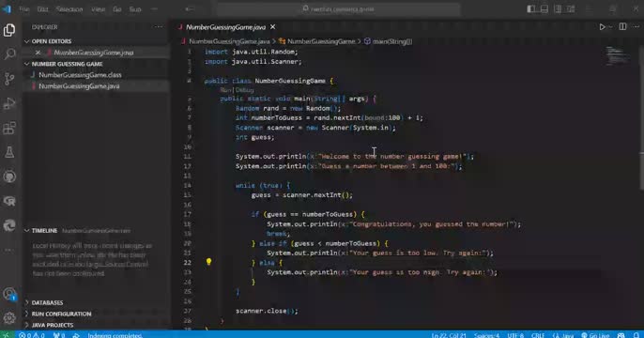
Task: Open Run and Debug view
Action: pyautogui.click(x=9, y=103)
